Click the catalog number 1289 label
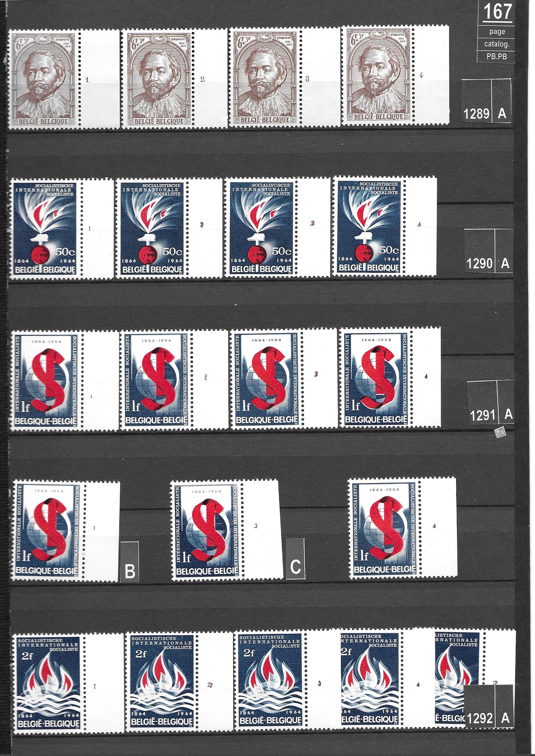The height and width of the screenshot is (756, 535). [x=476, y=114]
